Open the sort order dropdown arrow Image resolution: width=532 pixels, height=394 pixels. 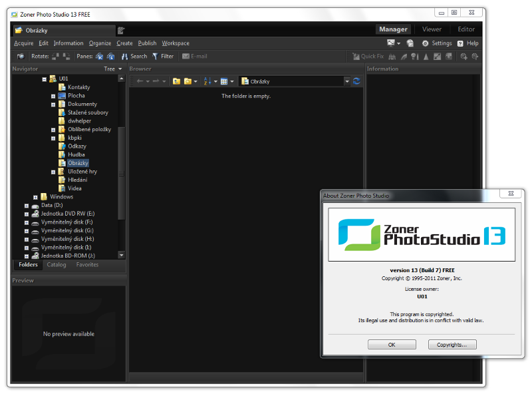click(215, 81)
